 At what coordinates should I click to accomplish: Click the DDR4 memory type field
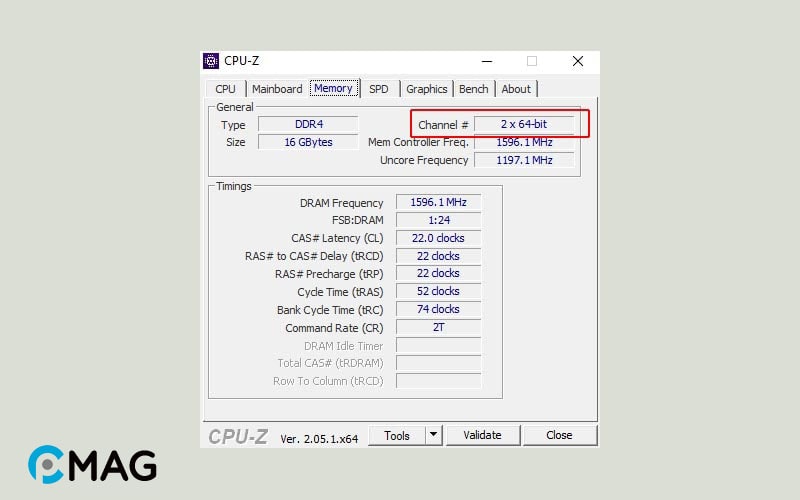click(x=308, y=124)
